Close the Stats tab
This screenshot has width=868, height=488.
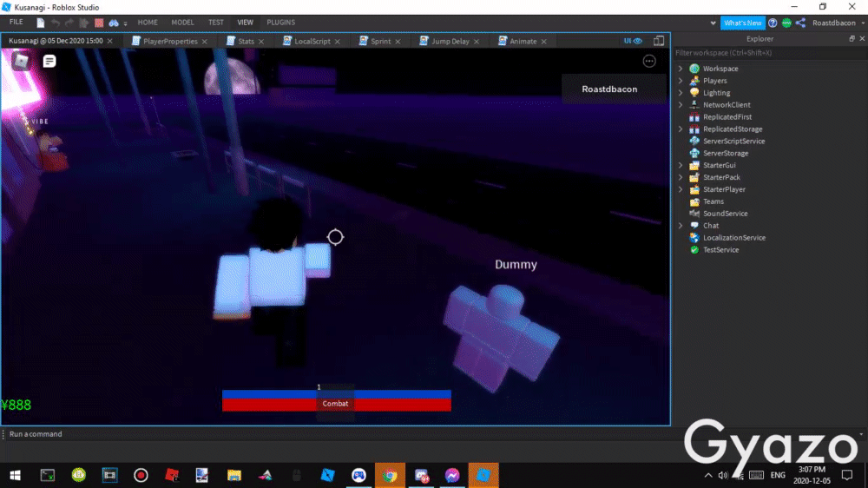coord(261,42)
